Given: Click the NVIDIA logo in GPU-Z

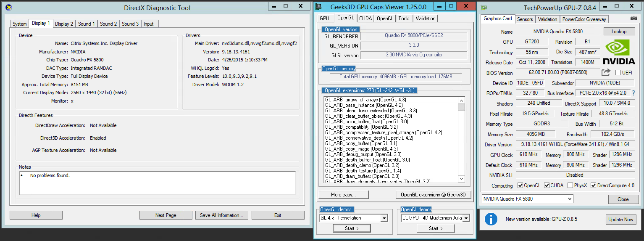Looking at the screenshot, I should pos(619,52).
